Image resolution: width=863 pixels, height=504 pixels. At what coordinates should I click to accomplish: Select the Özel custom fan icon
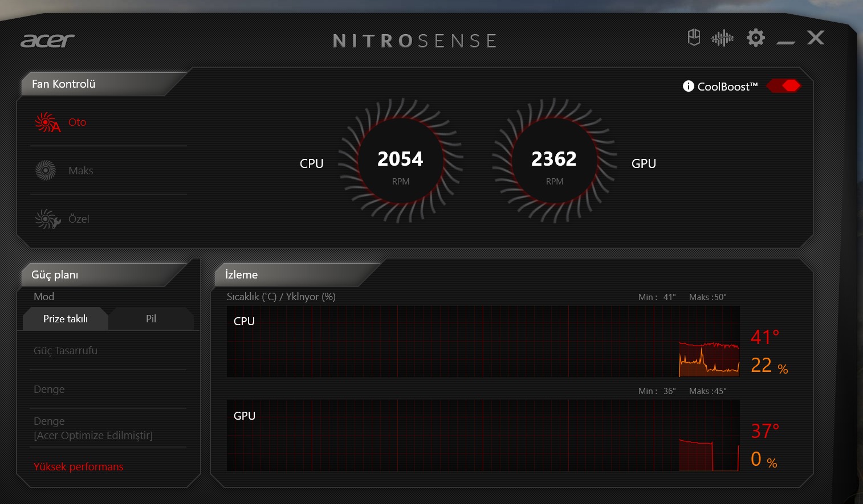[47, 219]
